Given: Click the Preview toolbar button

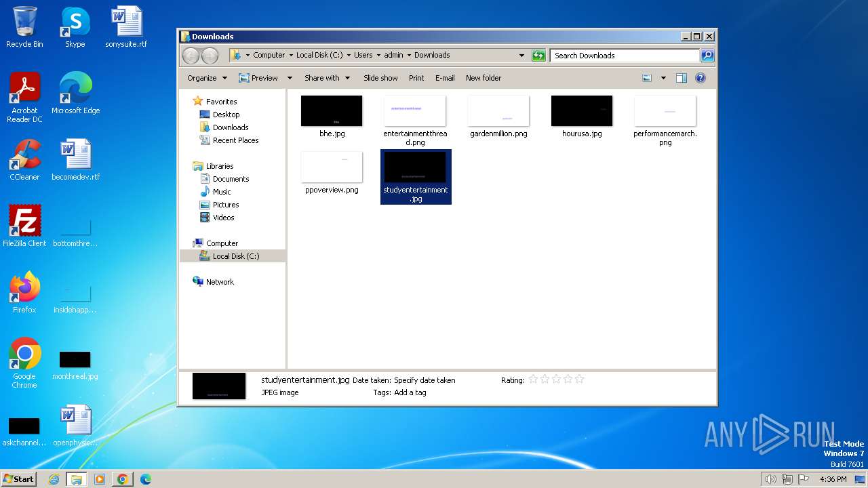Looking at the screenshot, I should click(x=258, y=78).
